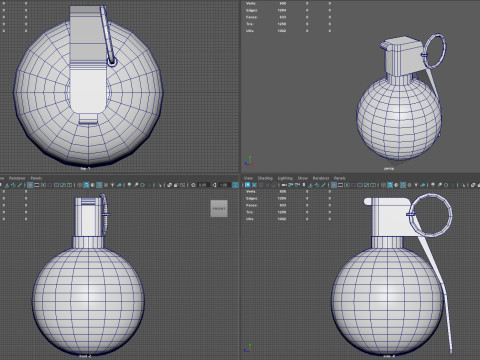Toggle Shadows in side view panel toolbar

(x=423, y=185)
